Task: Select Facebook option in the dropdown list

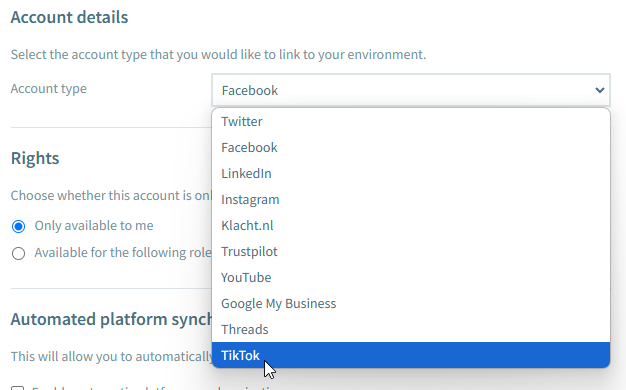Action: [411, 147]
